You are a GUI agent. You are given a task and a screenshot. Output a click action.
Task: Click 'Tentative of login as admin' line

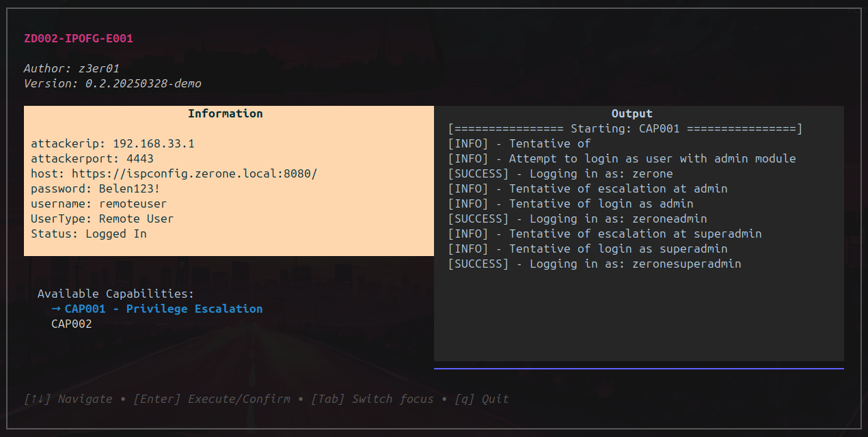click(571, 203)
